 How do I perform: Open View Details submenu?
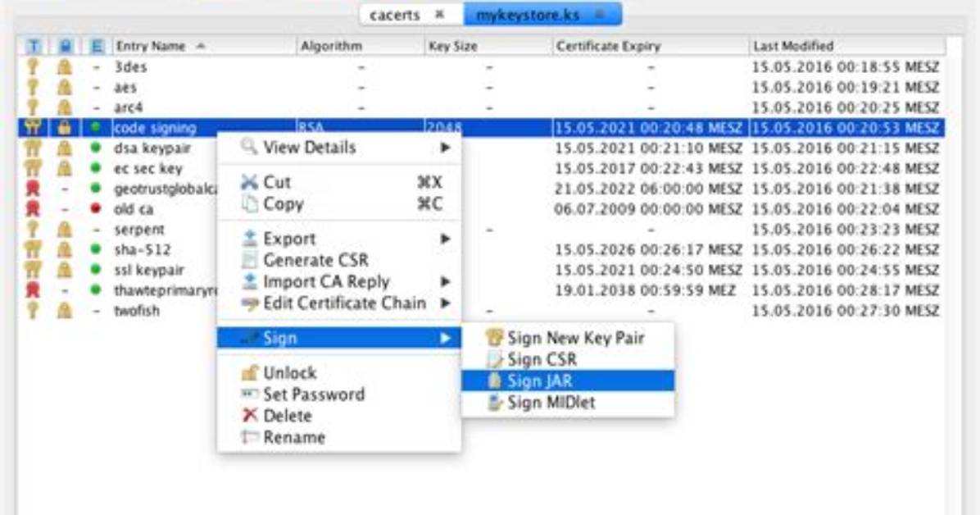coord(338,148)
